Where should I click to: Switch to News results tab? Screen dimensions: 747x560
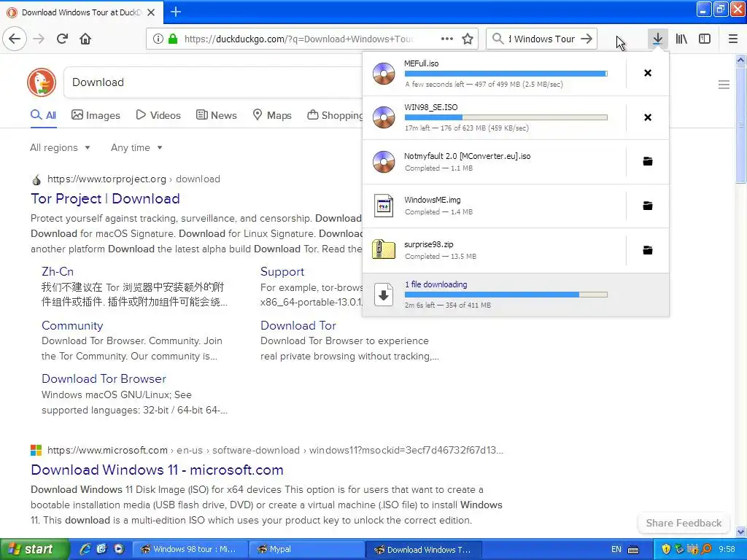[x=216, y=115]
